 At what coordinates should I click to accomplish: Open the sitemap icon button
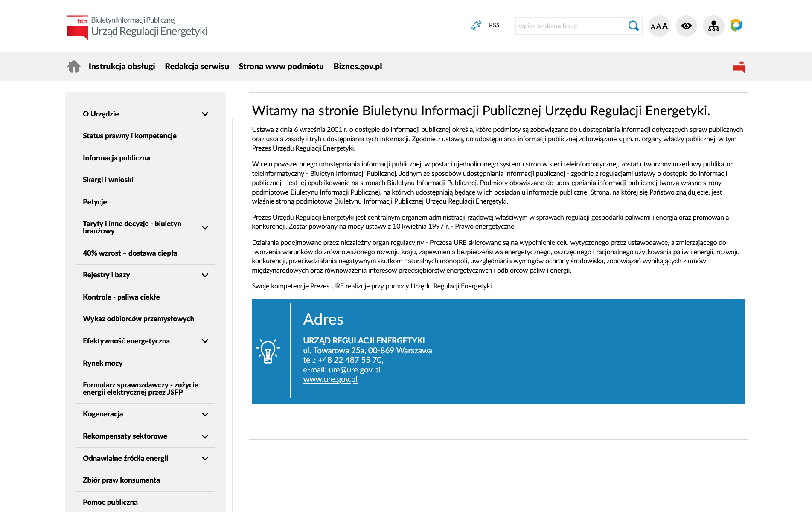713,26
